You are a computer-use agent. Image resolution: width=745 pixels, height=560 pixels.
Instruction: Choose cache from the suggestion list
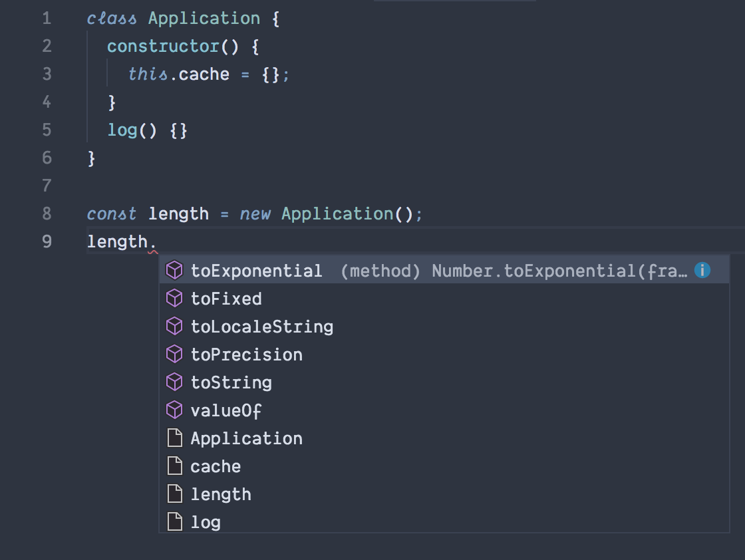tap(216, 466)
